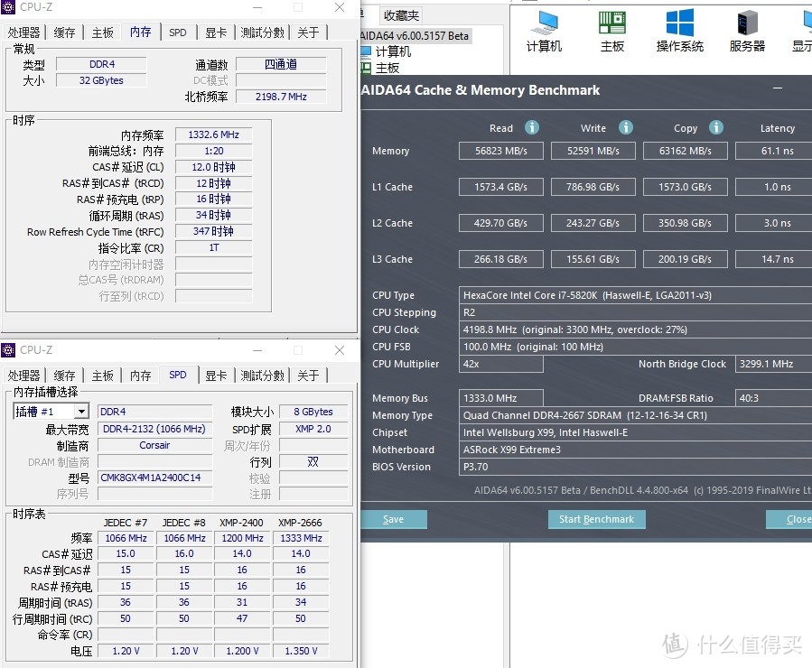Open the 操作系统 Windows icon
Screen dimensions: 812x668
coord(679,31)
